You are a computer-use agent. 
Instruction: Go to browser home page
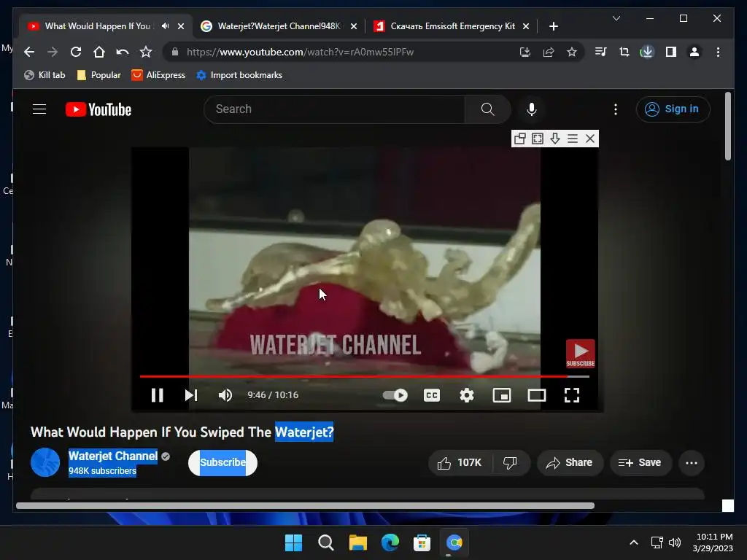click(99, 52)
